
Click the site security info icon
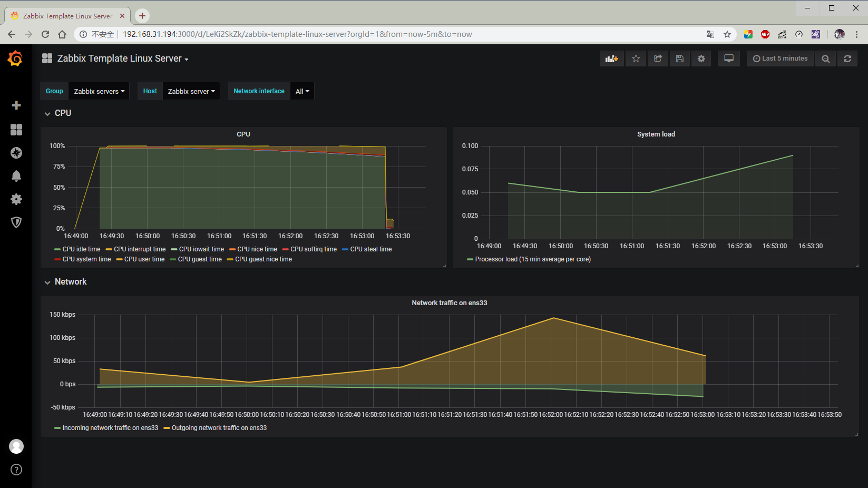point(83,34)
